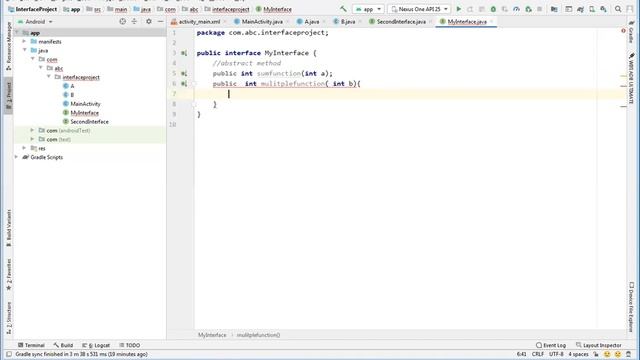The image size is (640, 360).
Task: Click the lock read-only icon in status bar
Action: point(596,354)
